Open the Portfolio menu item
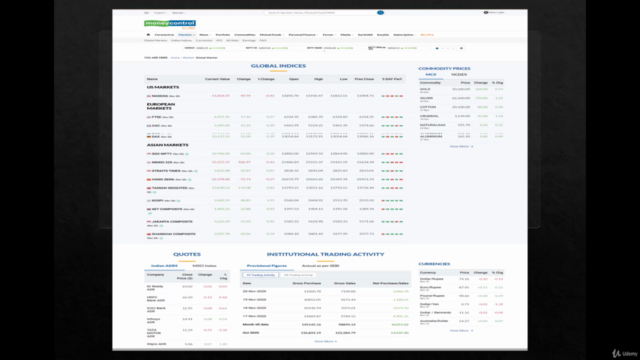The image size is (640, 360). 223,35
